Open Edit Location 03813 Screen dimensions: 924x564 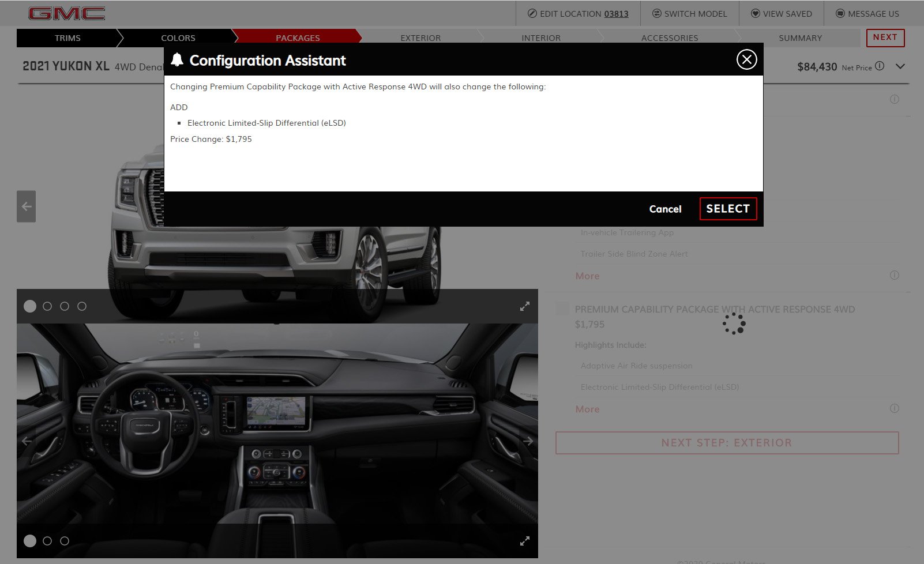coord(578,14)
